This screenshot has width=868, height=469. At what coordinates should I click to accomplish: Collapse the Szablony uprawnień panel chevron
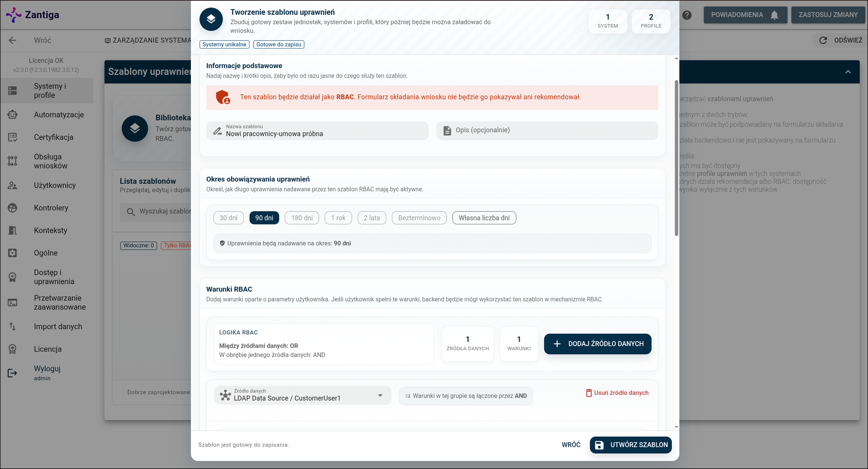(x=848, y=72)
